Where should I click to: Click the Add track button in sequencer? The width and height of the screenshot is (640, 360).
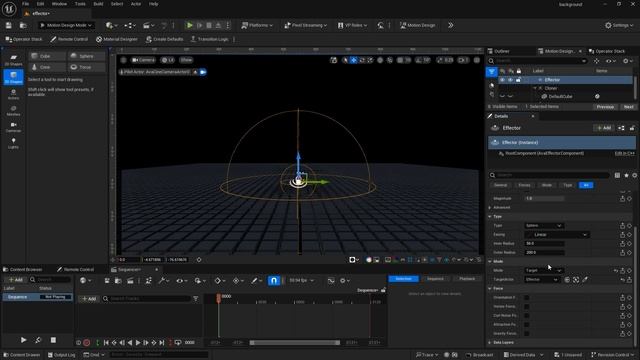pyautogui.click(x=89, y=299)
